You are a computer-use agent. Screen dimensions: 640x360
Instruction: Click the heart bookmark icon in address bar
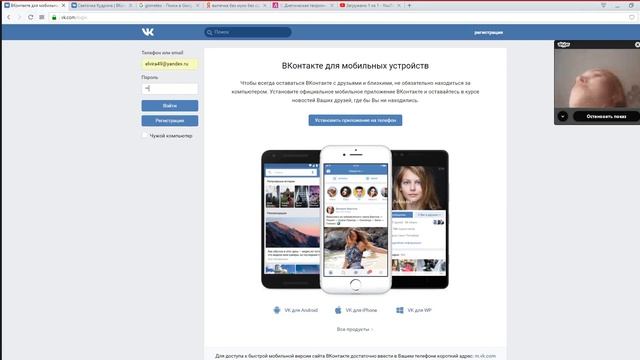(x=632, y=17)
